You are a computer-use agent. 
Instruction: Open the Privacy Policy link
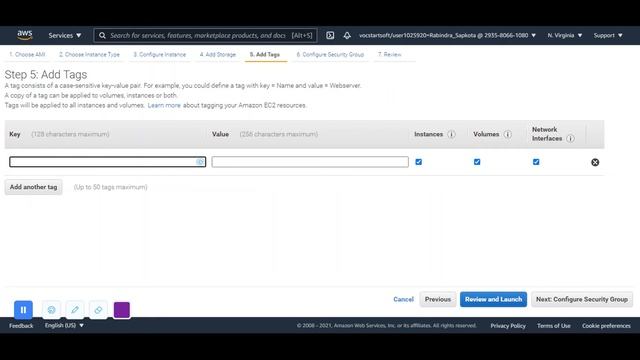tap(508, 326)
